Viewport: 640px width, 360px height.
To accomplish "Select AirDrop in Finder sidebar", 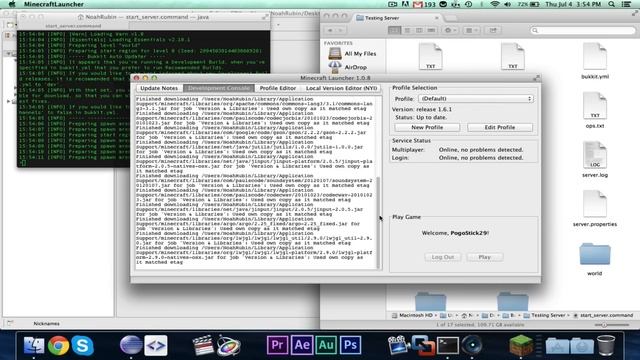I will click(348, 67).
